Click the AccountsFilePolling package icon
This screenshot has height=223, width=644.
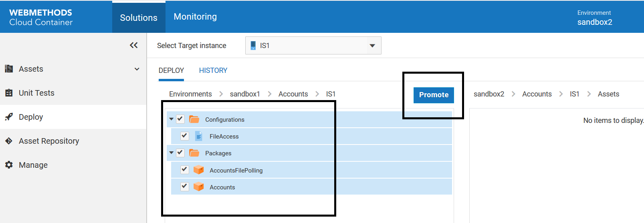199,170
